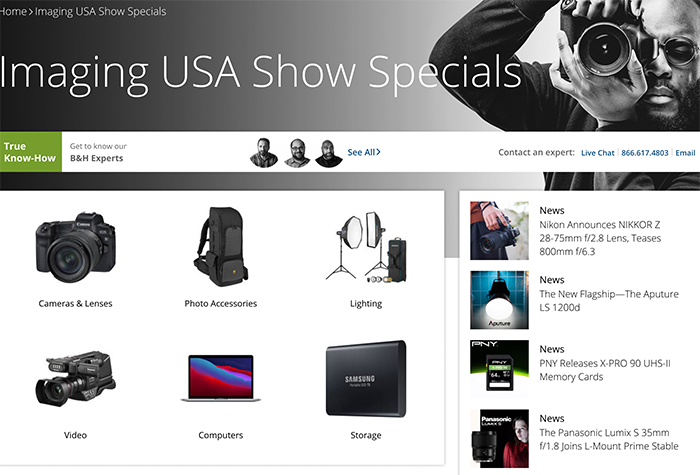Select the Storage Samsung SSD image

point(366,379)
